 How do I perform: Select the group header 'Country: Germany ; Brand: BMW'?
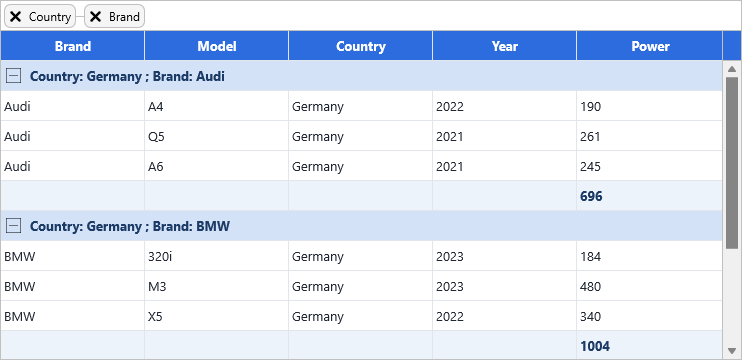click(x=362, y=226)
